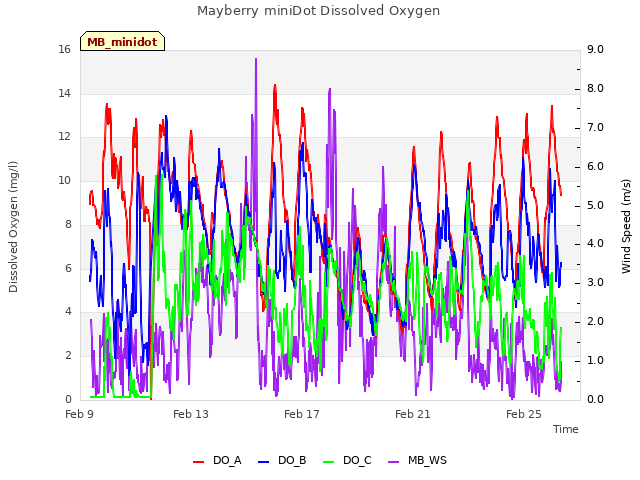This screenshot has height=480, width=640.
Task: Click the DO_C legend entry
Action: (347, 461)
